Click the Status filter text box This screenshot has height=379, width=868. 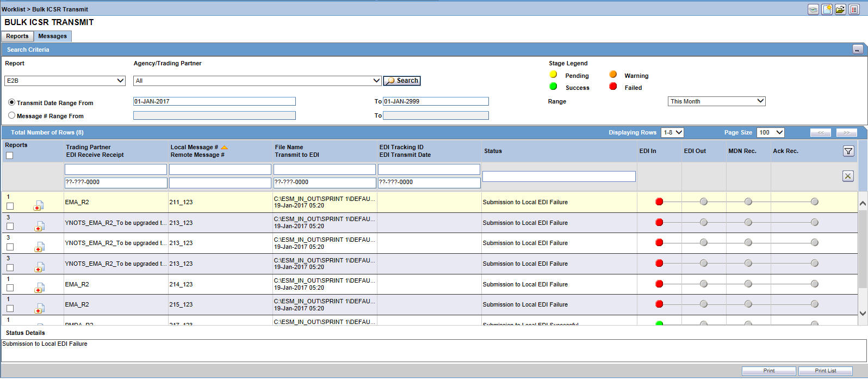pos(559,176)
